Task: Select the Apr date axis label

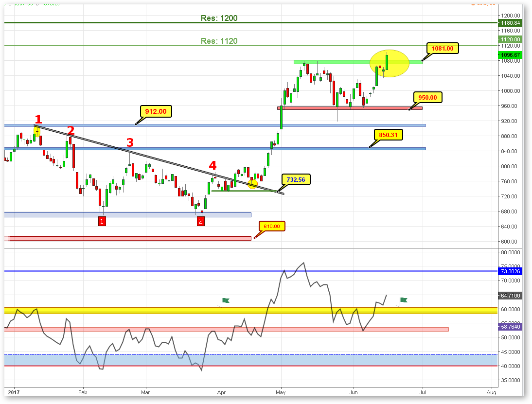Action: click(221, 392)
